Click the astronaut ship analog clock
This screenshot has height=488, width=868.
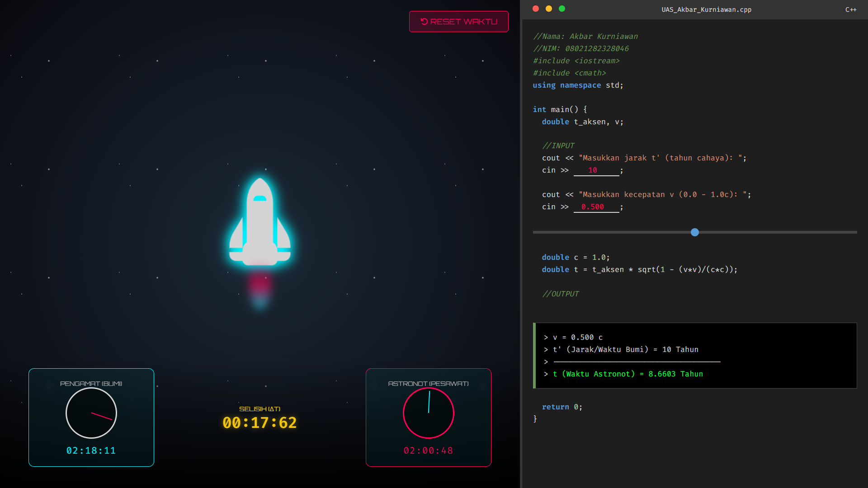coord(428,413)
